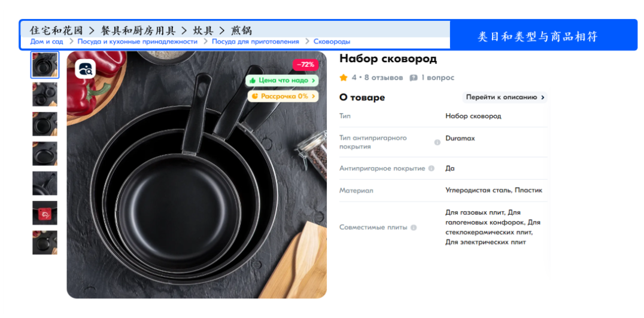The image size is (644, 318).
Task: Click info icon next to Совместимые плиты
Action: tap(414, 227)
